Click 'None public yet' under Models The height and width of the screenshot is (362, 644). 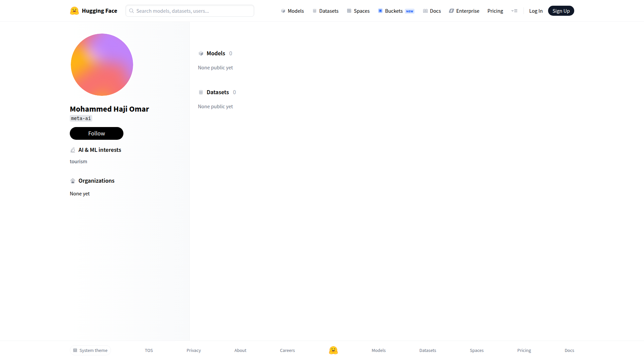pos(215,68)
